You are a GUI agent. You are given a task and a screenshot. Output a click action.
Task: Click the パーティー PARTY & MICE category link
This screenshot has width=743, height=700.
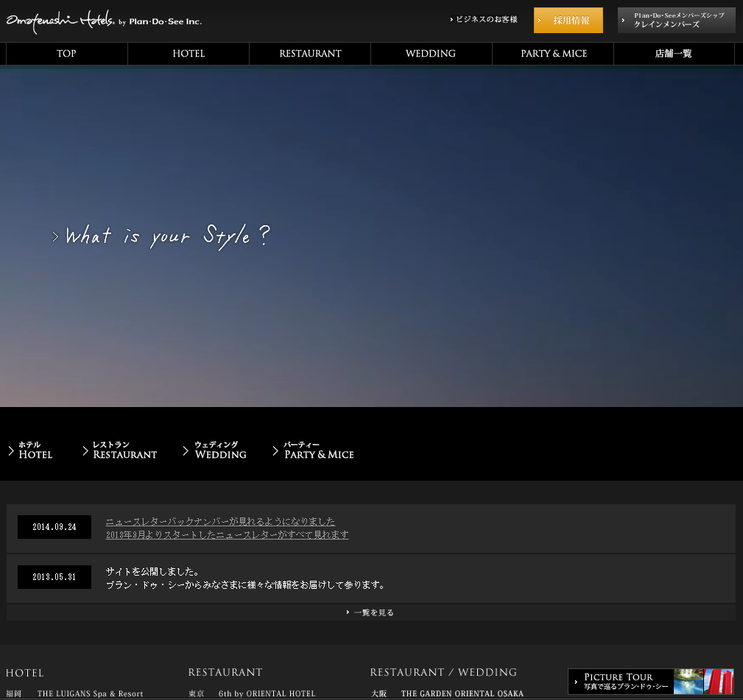coord(318,450)
